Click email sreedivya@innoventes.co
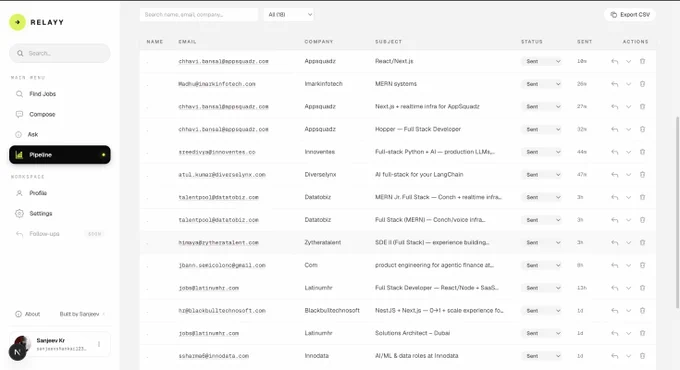The height and width of the screenshot is (370, 680). pyautogui.click(x=217, y=152)
